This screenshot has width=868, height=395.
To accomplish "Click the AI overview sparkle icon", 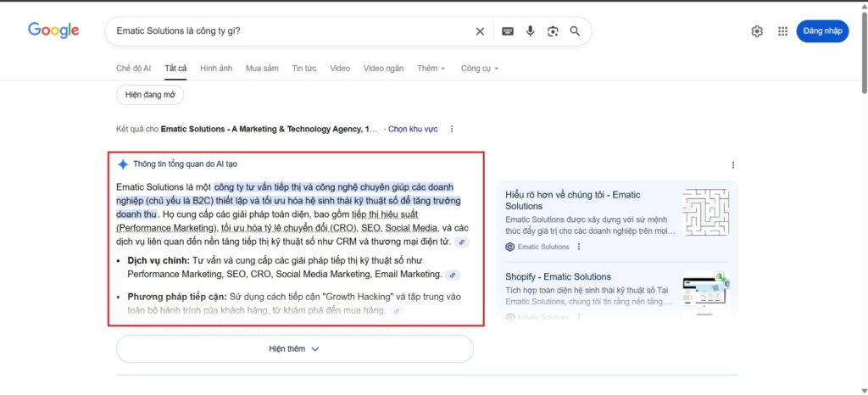I will click(123, 164).
